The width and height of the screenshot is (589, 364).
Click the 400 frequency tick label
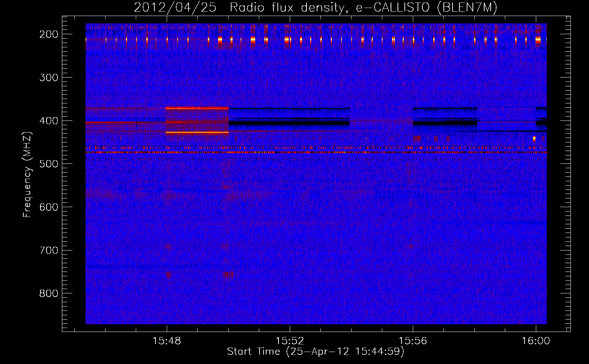pos(49,121)
